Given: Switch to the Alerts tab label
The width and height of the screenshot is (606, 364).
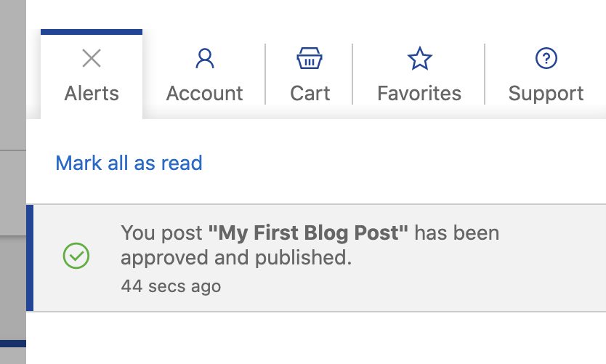Looking at the screenshot, I should 92,94.
